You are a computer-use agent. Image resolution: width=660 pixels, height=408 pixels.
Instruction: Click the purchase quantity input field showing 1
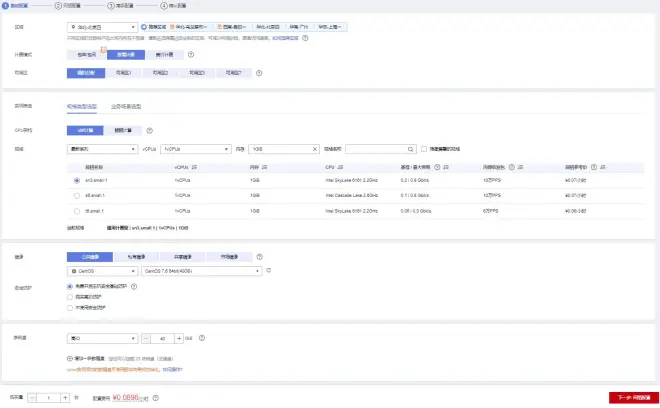48,398
